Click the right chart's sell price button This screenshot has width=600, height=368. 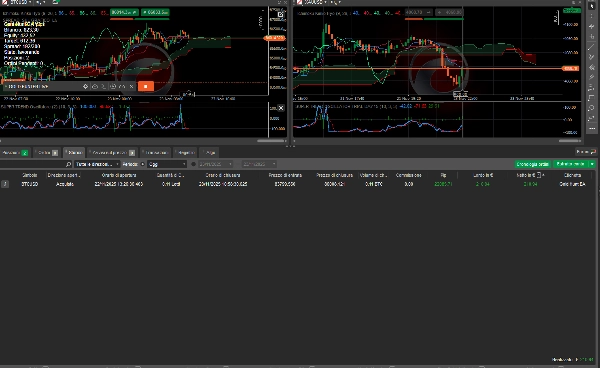pyautogui.click(x=419, y=12)
